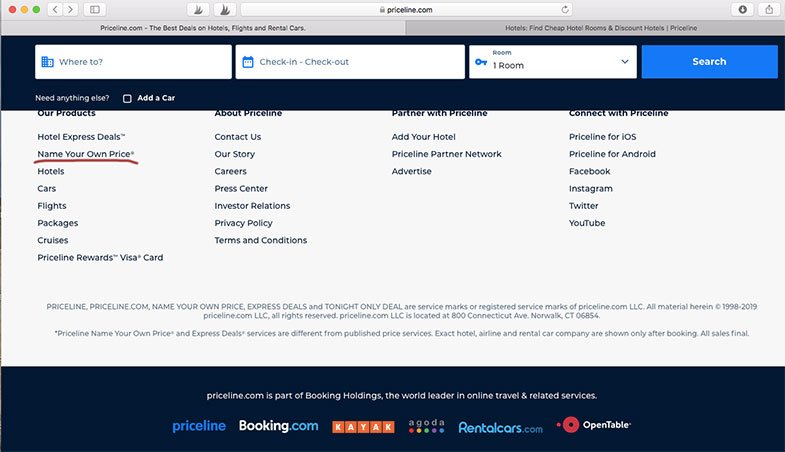This screenshot has width=785, height=452.
Task: Toggle the Safari sidebar button
Action: [95, 10]
